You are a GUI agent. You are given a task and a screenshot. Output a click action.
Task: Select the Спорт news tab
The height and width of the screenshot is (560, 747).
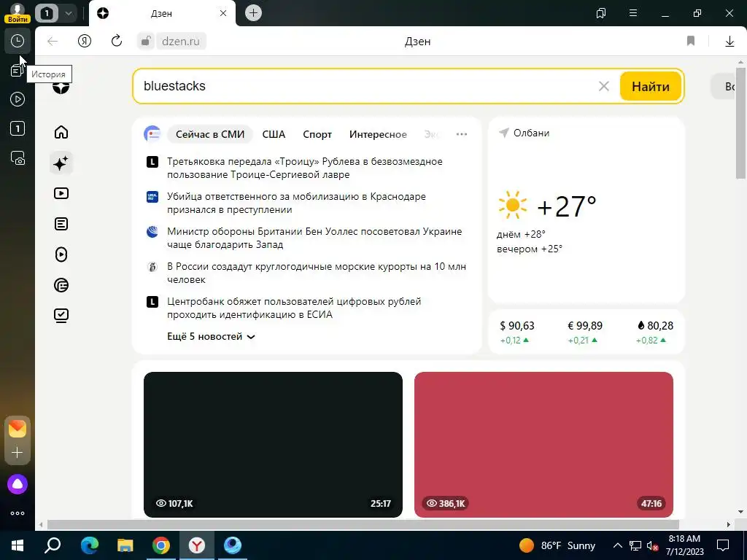click(x=317, y=134)
